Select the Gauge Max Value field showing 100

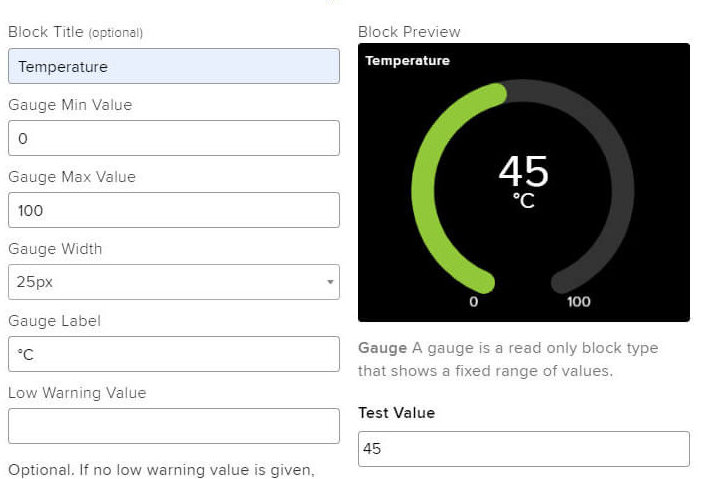tap(174, 210)
